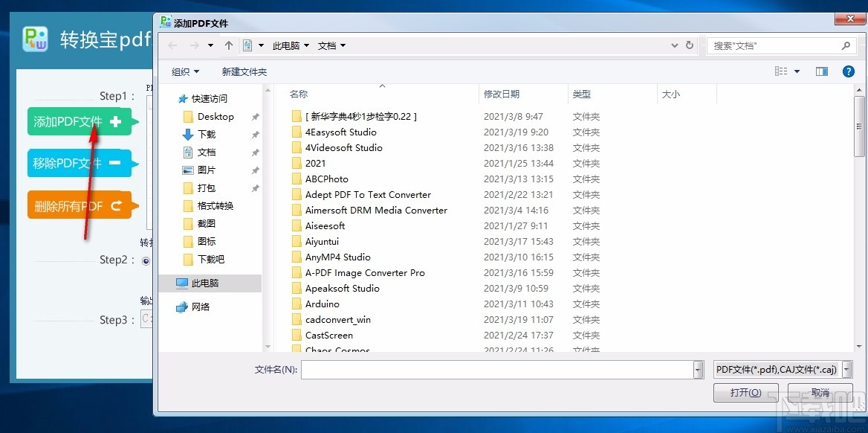Click the refresh address bar icon
This screenshot has height=433, width=868.
tap(689, 45)
